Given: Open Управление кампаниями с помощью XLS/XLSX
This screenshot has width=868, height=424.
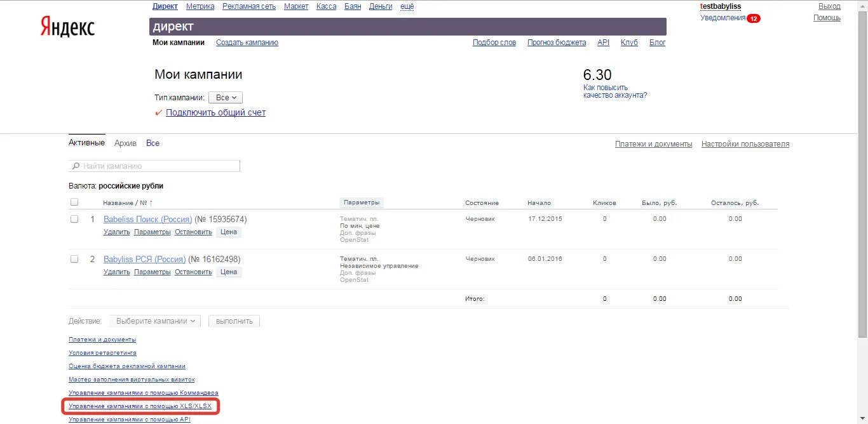Looking at the screenshot, I should click(x=140, y=406).
